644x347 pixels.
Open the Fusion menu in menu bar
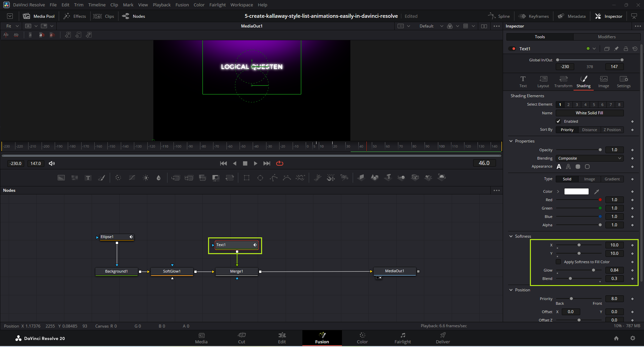182,5
